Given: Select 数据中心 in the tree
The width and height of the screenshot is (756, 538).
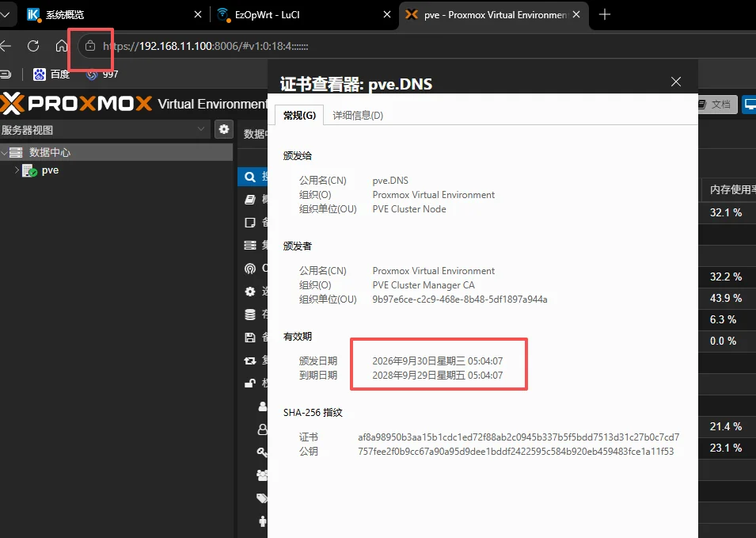Looking at the screenshot, I should pos(50,152).
